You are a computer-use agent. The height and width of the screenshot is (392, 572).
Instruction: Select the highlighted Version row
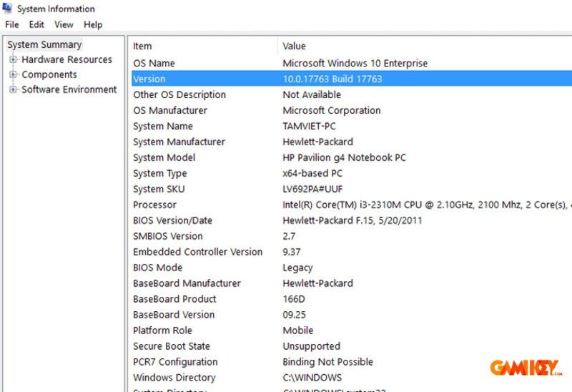pyautogui.click(x=352, y=79)
